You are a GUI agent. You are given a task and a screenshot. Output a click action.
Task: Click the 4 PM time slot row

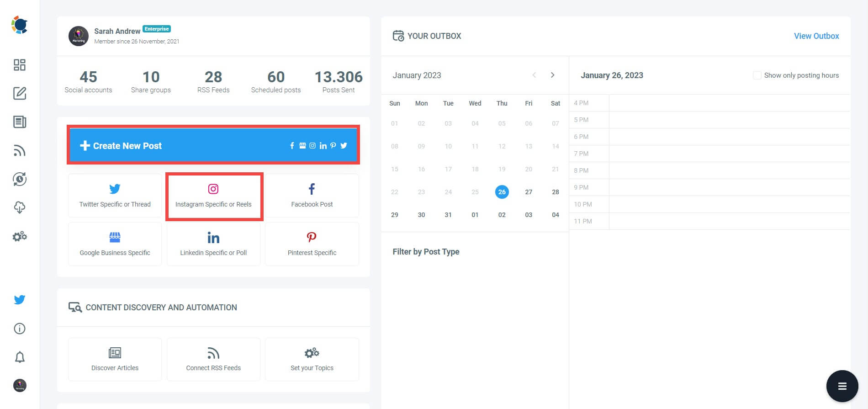709,103
